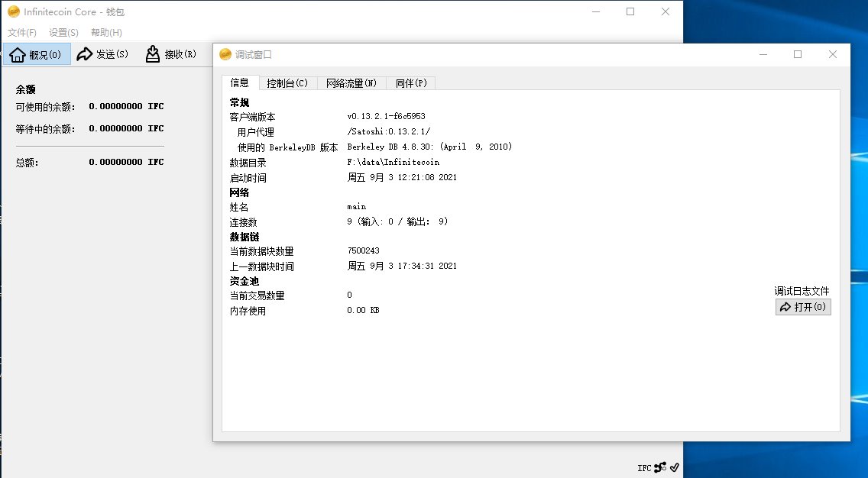Click the connection count value 9
Screen dimensions: 868x478
coord(397,221)
